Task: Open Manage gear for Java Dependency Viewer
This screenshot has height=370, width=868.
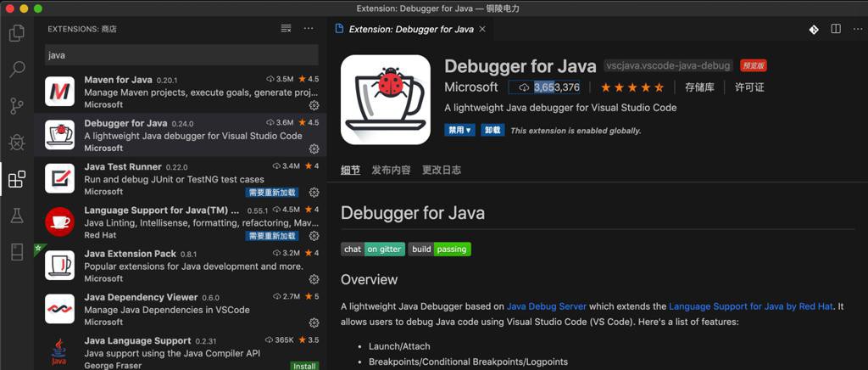Action: coord(314,322)
